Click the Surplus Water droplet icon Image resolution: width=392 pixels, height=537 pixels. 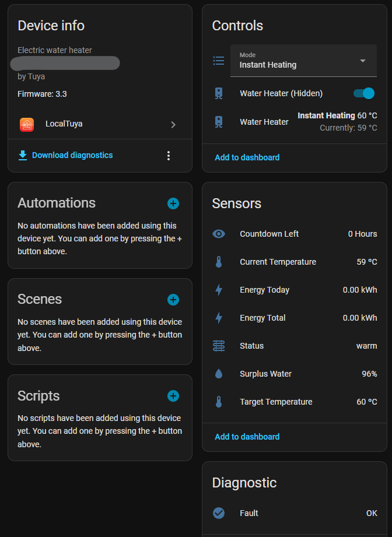click(219, 374)
